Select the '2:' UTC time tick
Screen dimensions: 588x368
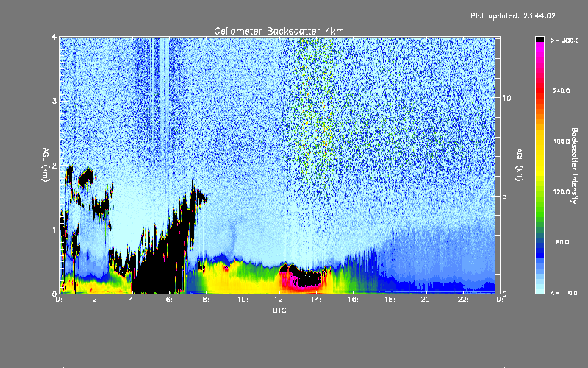96,300
